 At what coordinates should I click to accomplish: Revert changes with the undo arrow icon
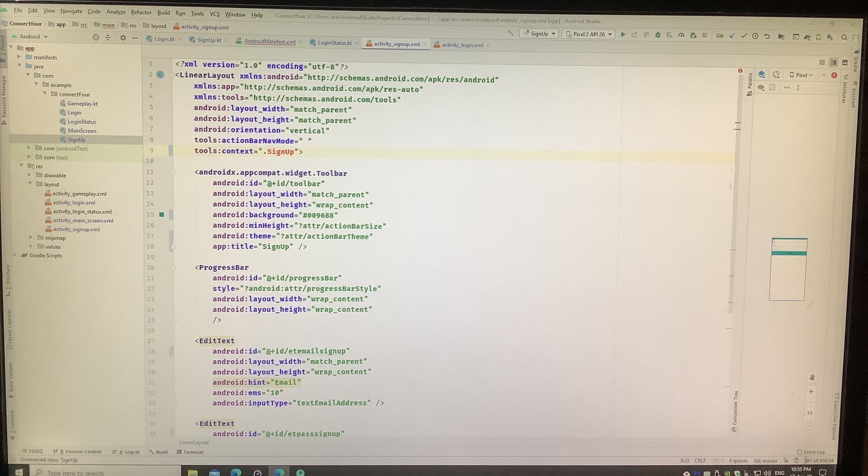(767, 35)
